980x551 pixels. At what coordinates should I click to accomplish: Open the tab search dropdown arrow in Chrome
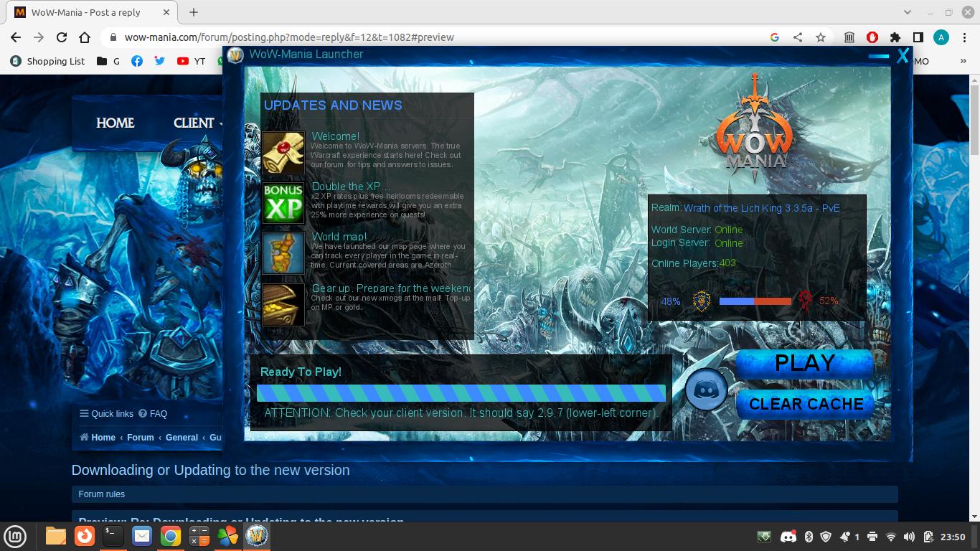pyautogui.click(x=907, y=12)
